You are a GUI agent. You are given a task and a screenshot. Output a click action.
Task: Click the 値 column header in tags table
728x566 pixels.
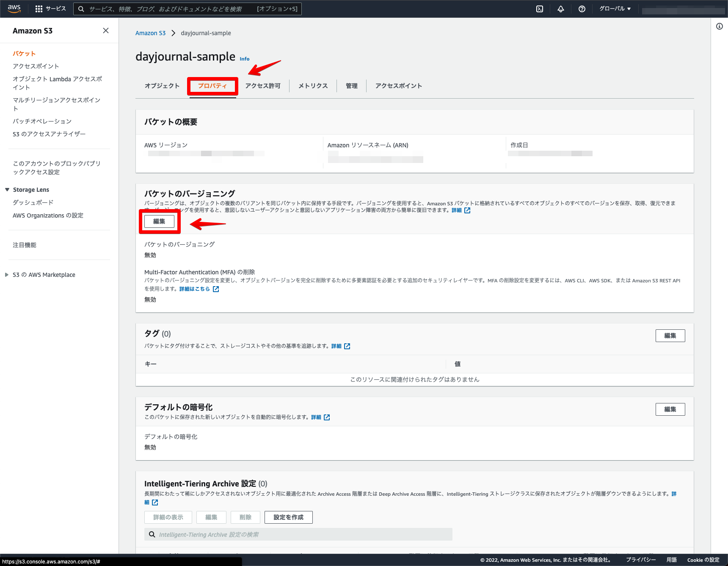(x=458, y=364)
